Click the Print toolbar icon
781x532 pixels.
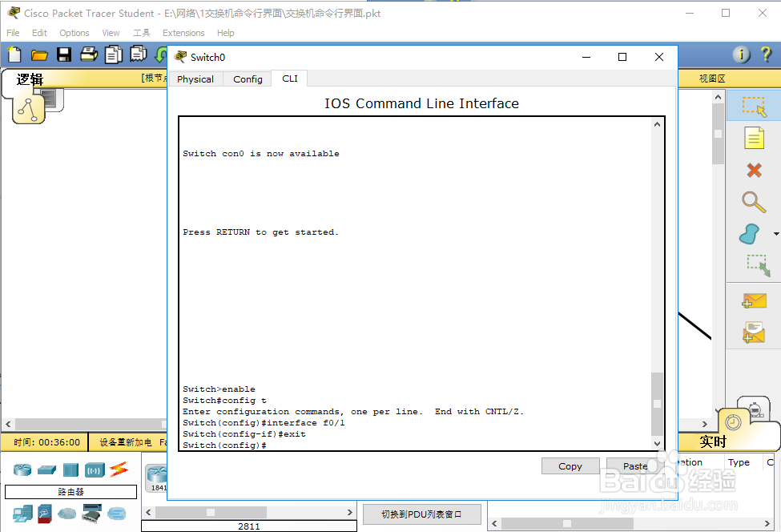pos(89,54)
